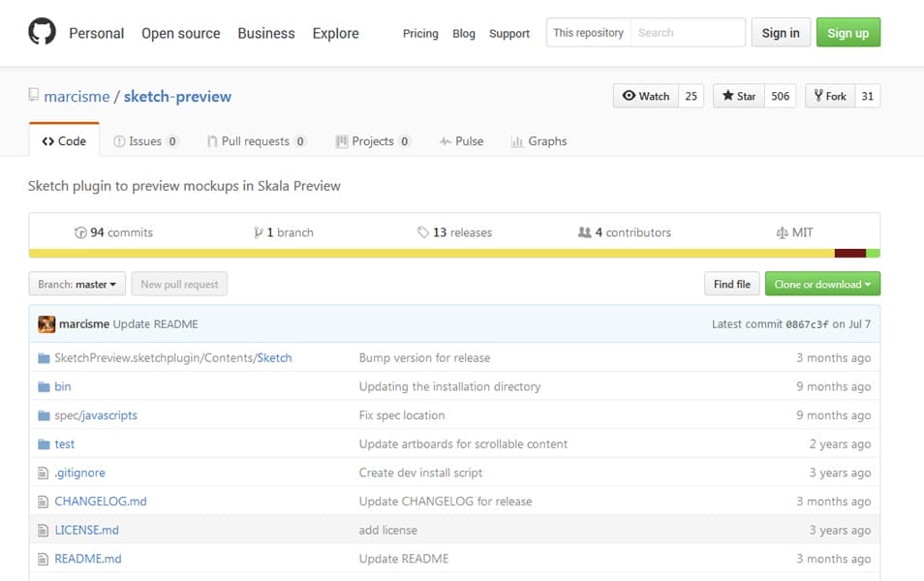Open the Pull requests tab

tap(256, 141)
